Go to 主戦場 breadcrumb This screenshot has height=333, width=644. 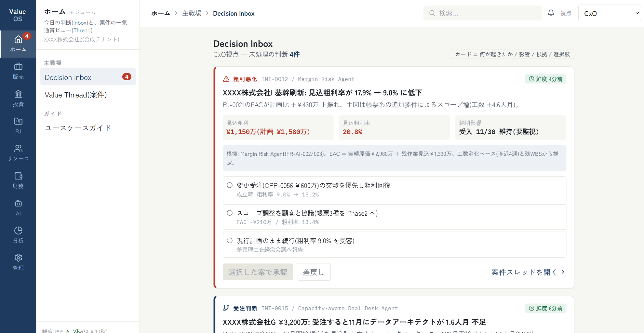(x=192, y=13)
